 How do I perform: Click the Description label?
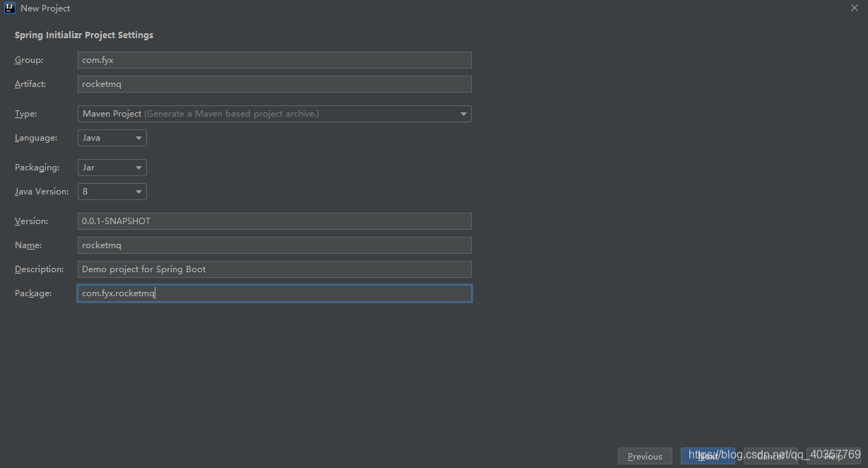pyautogui.click(x=40, y=269)
